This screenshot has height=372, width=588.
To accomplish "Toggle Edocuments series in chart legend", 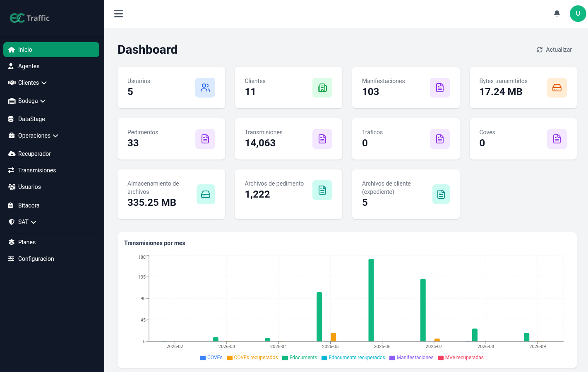I will pyautogui.click(x=300, y=358).
